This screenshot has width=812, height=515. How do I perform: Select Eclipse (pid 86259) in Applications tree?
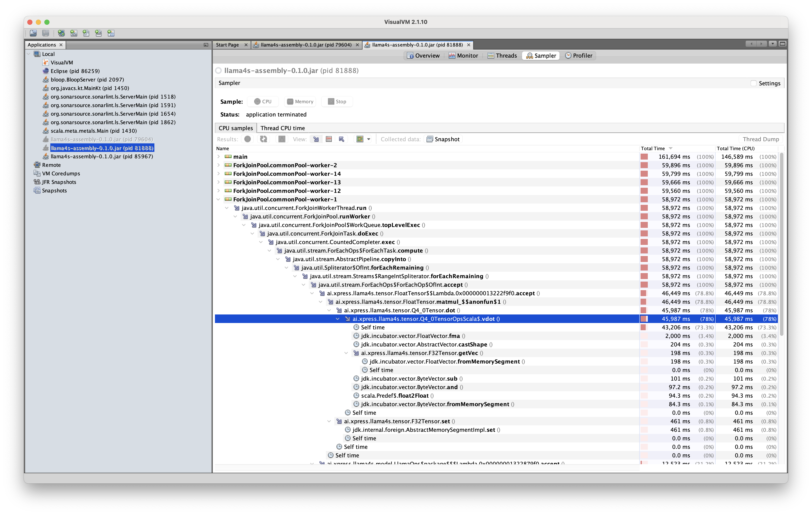pyautogui.click(x=75, y=71)
